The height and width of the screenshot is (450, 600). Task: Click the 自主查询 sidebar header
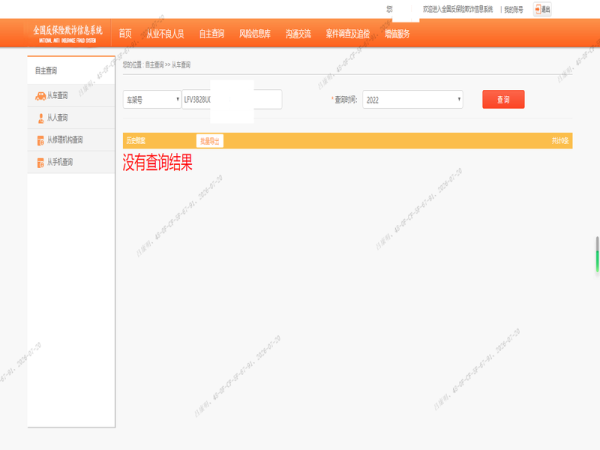point(46,70)
